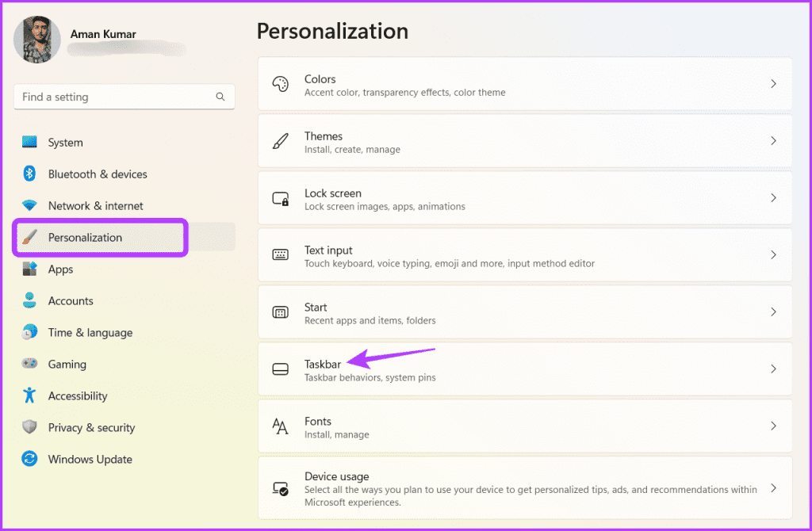Click the Windows Update refresh icon
The image size is (812, 531).
(29, 459)
